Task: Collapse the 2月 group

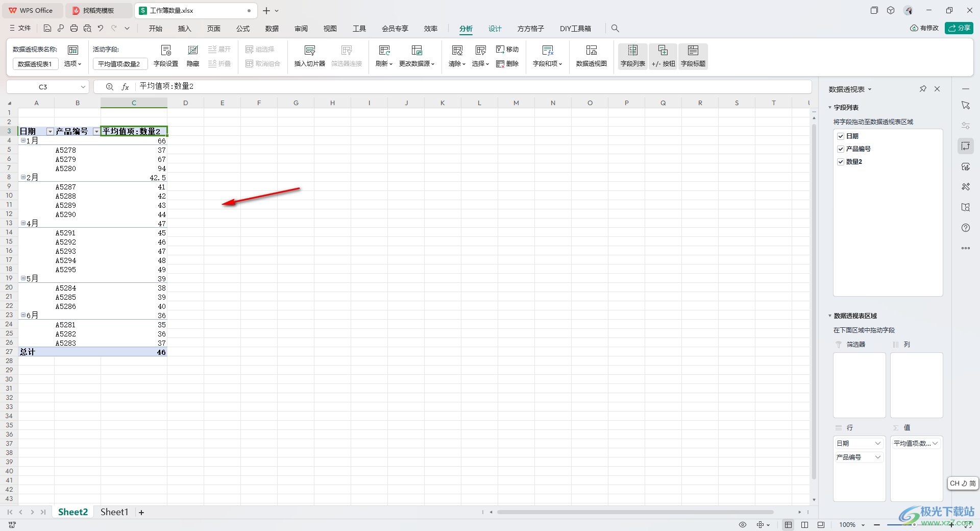Action: pyautogui.click(x=23, y=177)
